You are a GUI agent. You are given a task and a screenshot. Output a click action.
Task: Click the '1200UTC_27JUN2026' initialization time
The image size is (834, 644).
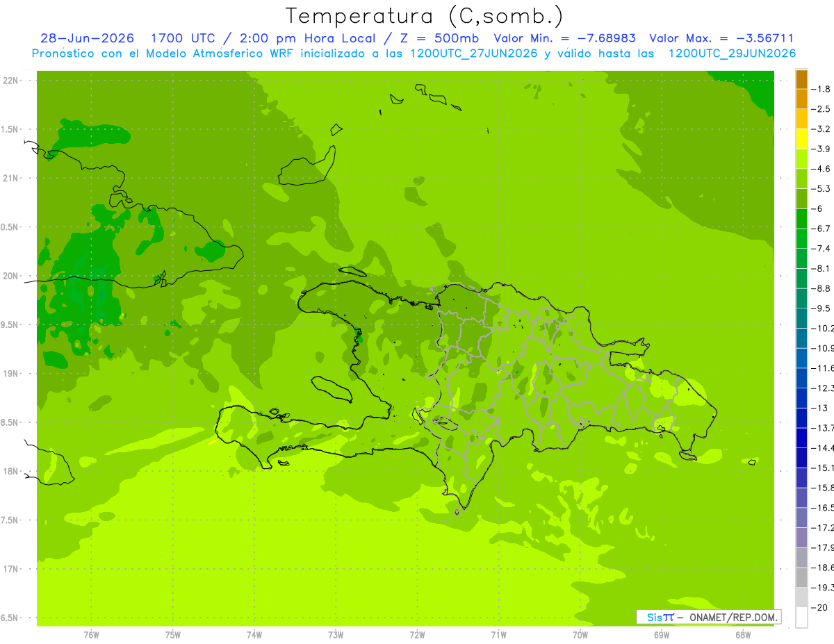[x=473, y=53]
